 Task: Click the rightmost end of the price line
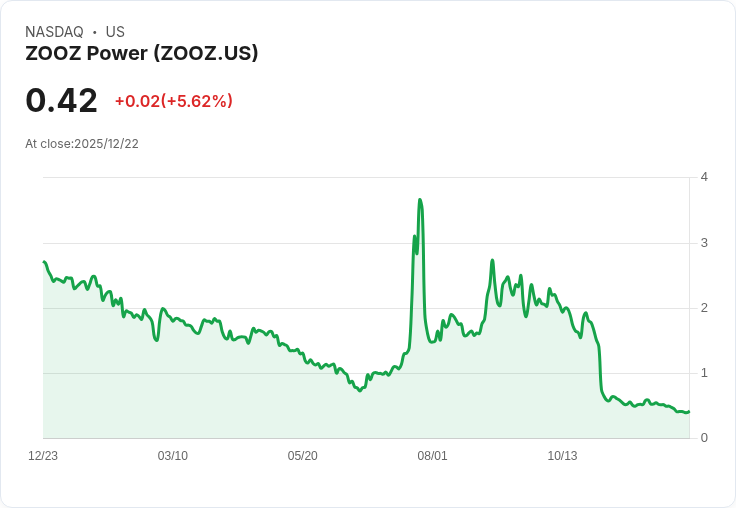689,411
